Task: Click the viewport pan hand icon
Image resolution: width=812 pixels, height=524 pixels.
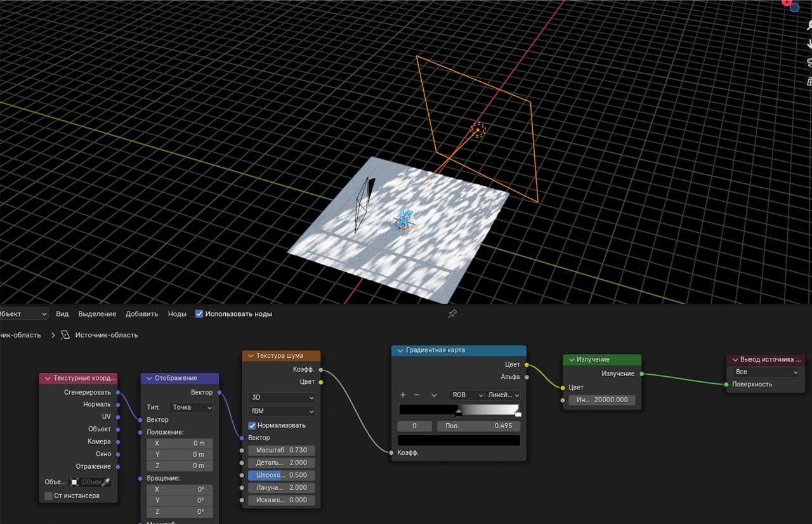Action: point(809,44)
